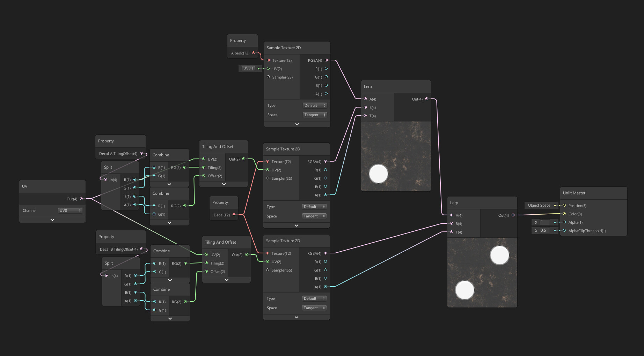The image size is (644, 356).
Task: Click the Out(2) port on upper Tiling And Offset node
Action: [x=243, y=159]
